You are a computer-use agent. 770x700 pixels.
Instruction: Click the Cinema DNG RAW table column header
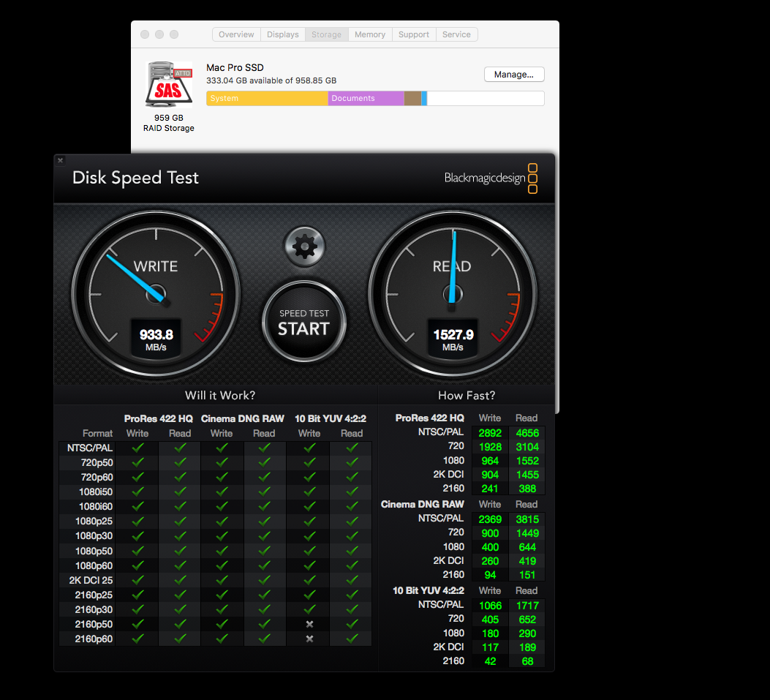[243, 418]
